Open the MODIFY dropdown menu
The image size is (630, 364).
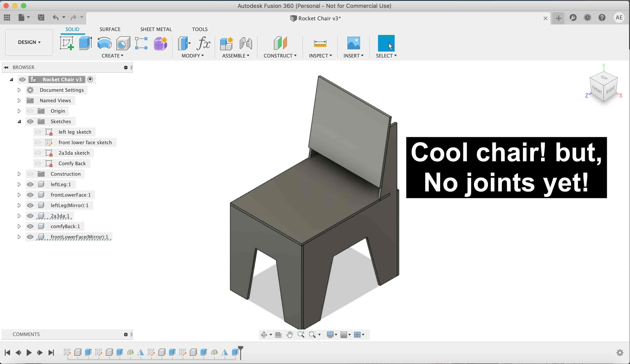click(193, 56)
